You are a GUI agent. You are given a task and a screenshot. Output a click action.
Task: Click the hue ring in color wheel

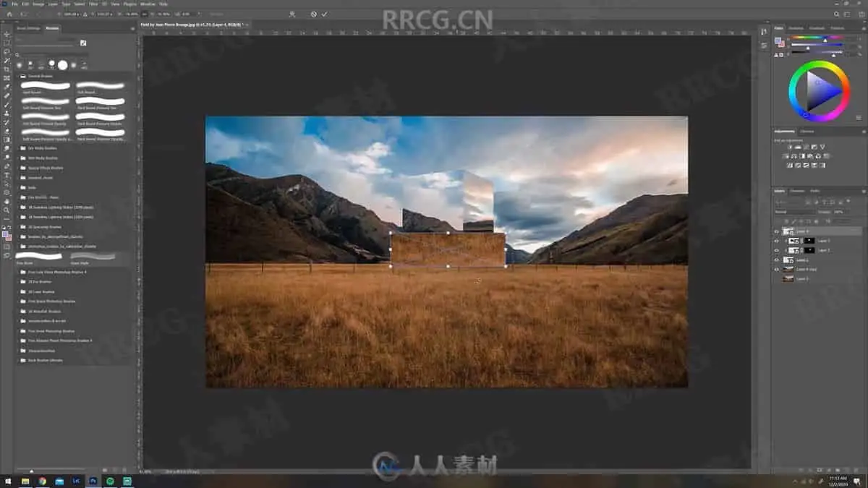coord(819,64)
